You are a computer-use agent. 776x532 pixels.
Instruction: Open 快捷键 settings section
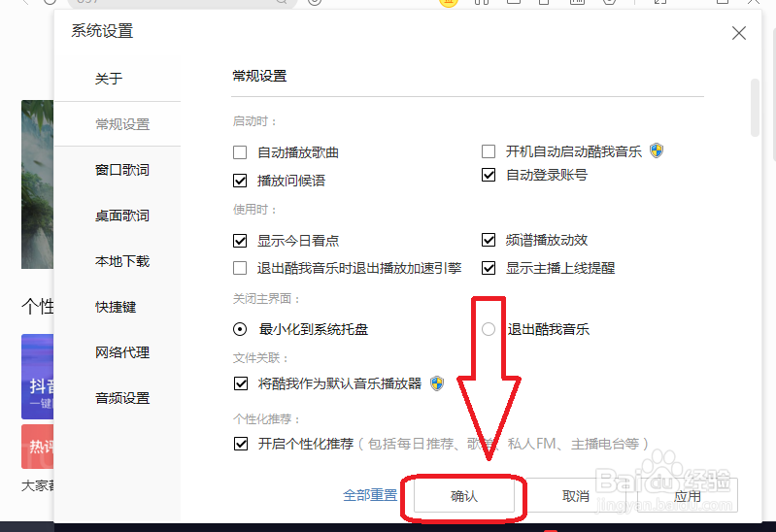point(116,307)
